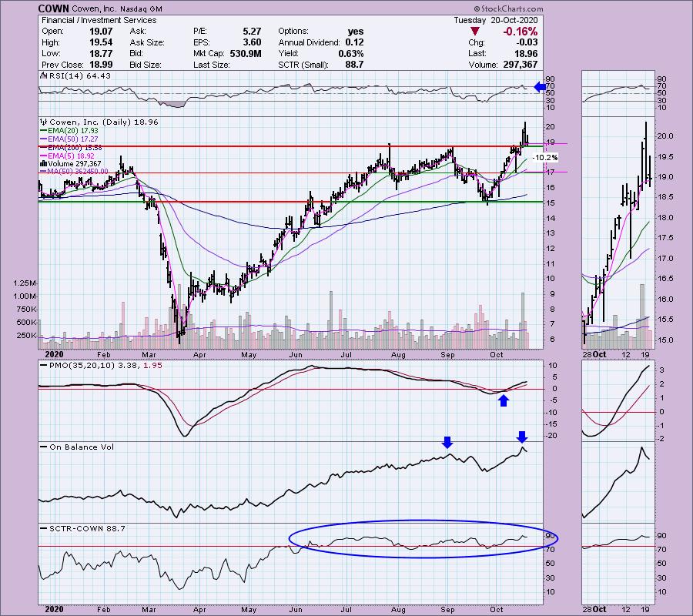Click the Last Size label
The width and height of the screenshot is (693, 616).
[x=211, y=65]
